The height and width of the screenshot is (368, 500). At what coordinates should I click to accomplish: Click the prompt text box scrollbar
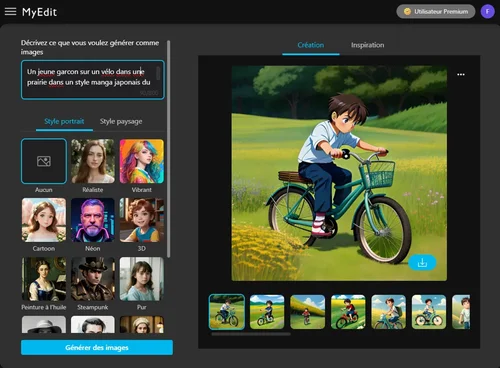pyautogui.click(x=158, y=74)
